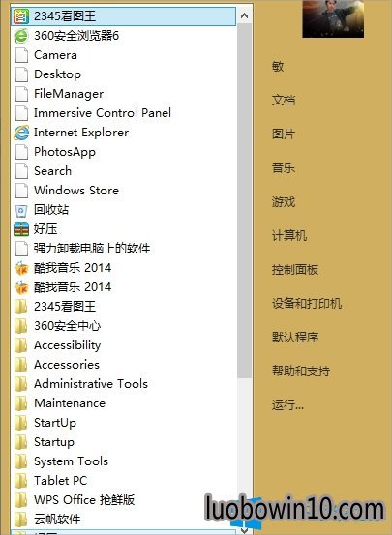Image resolution: width=392 pixels, height=535 pixels.
Task: Open 帮助和支持
Action: coord(301,371)
